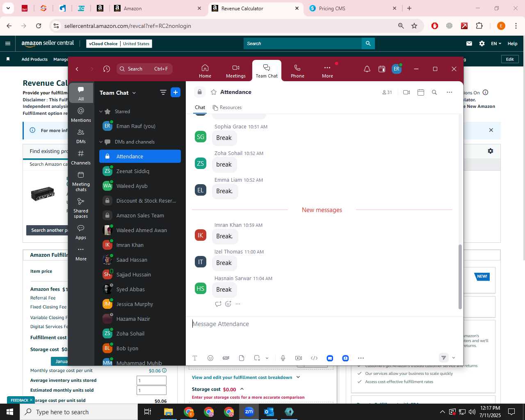This screenshot has width=525, height=420.
Task: Open the More menu in Zoom top bar
Action: tap(327, 71)
